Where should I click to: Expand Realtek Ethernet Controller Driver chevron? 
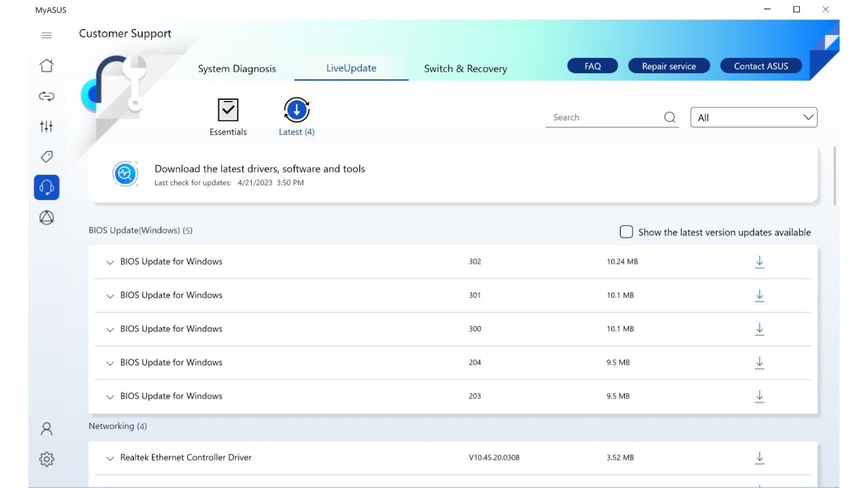(x=110, y=458)
